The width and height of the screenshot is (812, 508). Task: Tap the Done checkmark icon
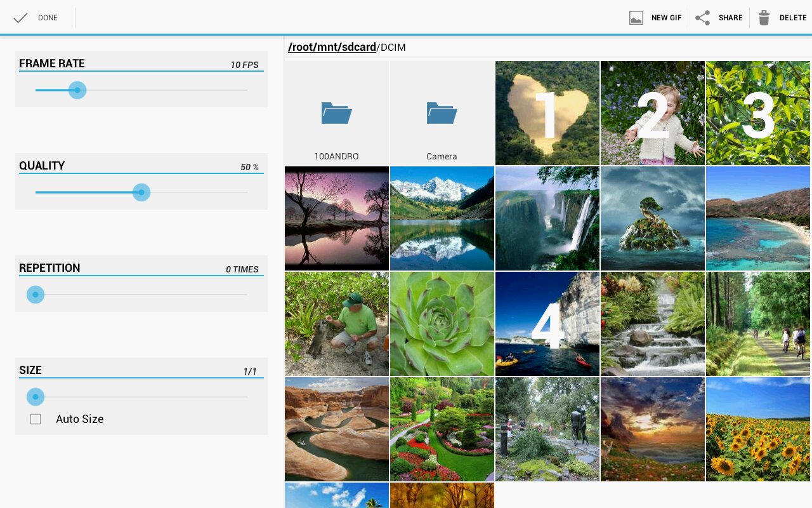(x=20, y=18)
